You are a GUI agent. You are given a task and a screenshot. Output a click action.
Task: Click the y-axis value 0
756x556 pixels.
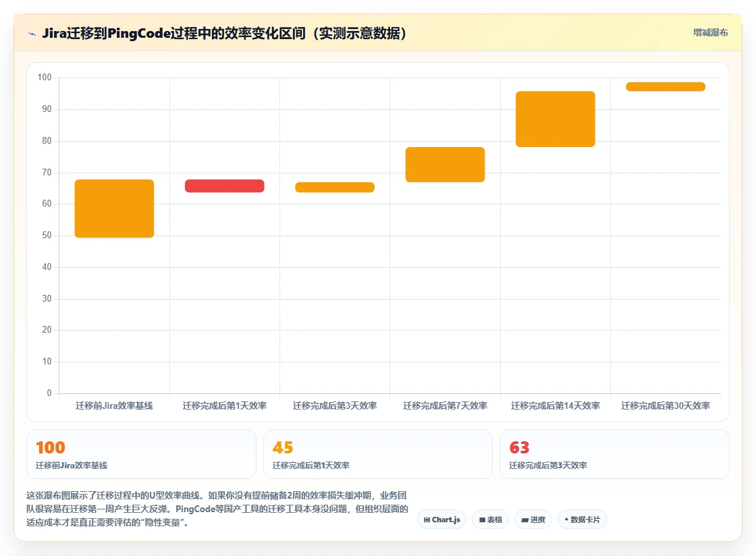coord(49,393)
